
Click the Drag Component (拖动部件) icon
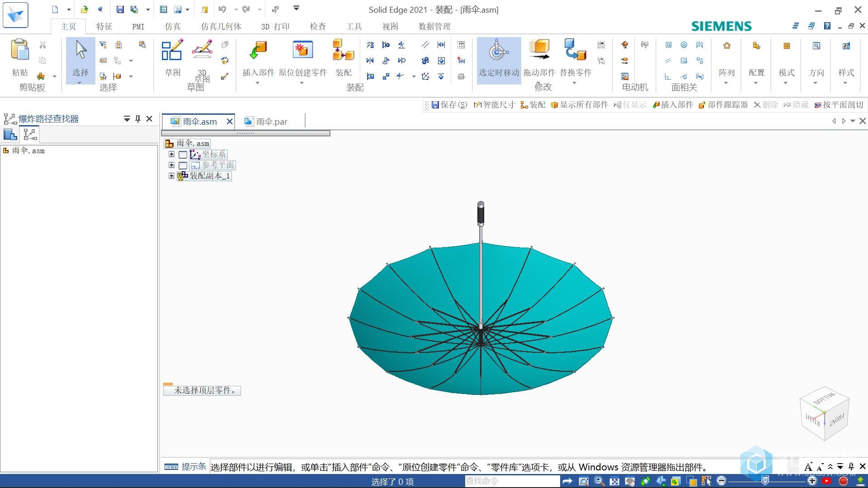click(x=539, y=50)
